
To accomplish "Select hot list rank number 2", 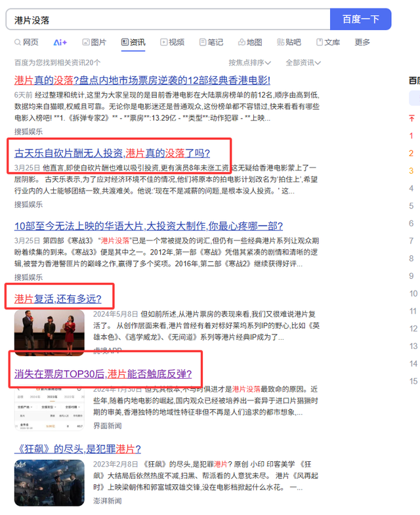I will 411,153.
